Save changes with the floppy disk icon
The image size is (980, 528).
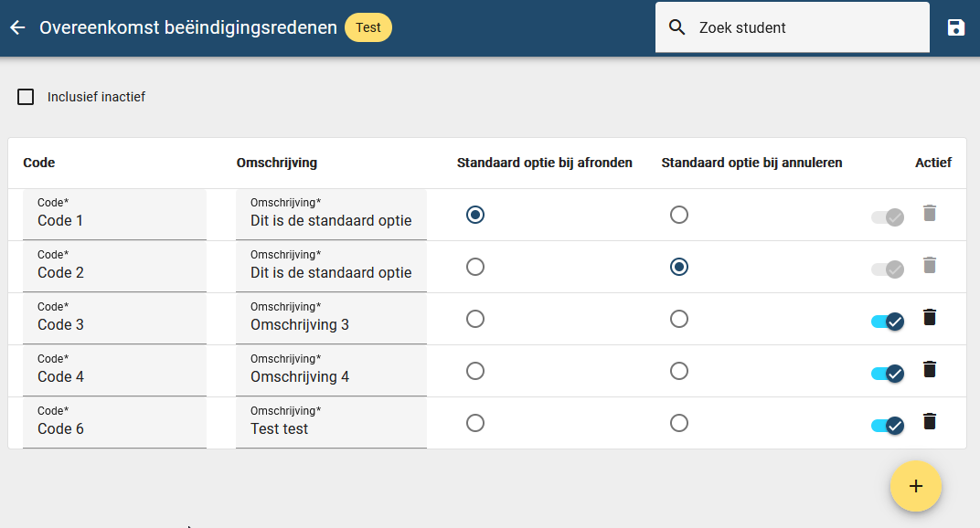pyautogui.click(x=955, y=27)
